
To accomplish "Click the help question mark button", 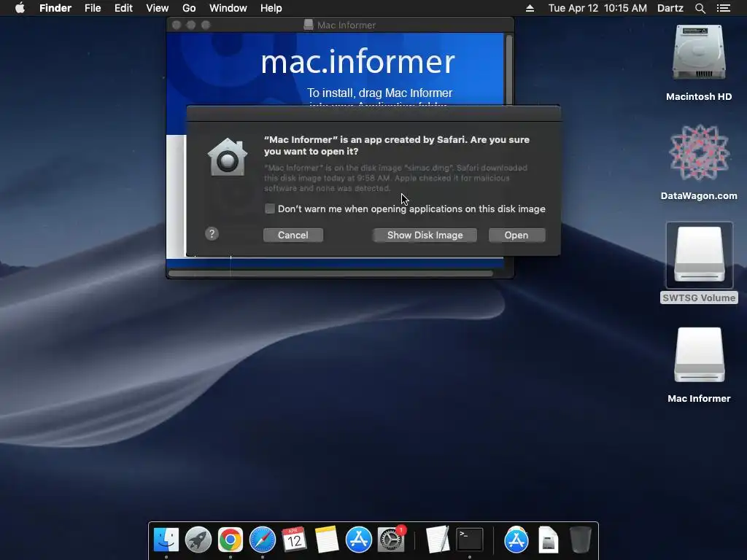I will 212,234.
